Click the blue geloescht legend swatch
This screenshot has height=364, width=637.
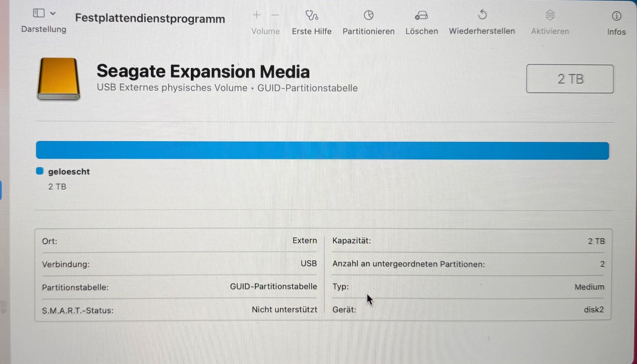[x=40, y=171]
